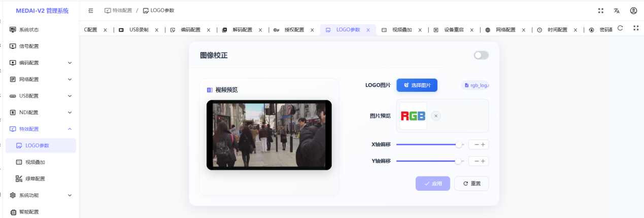
Task: Decrease Y轴偏移 with minus stepper
Action: [476, 162]
